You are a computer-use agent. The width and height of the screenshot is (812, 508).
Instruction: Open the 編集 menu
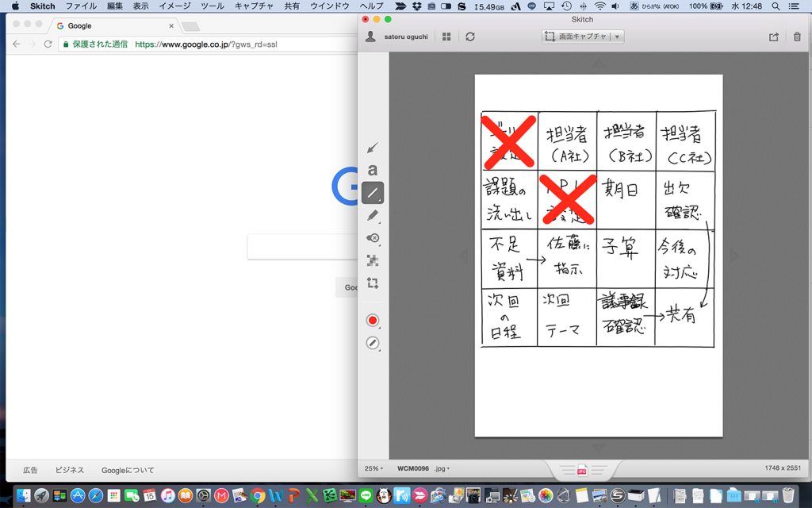115,6
